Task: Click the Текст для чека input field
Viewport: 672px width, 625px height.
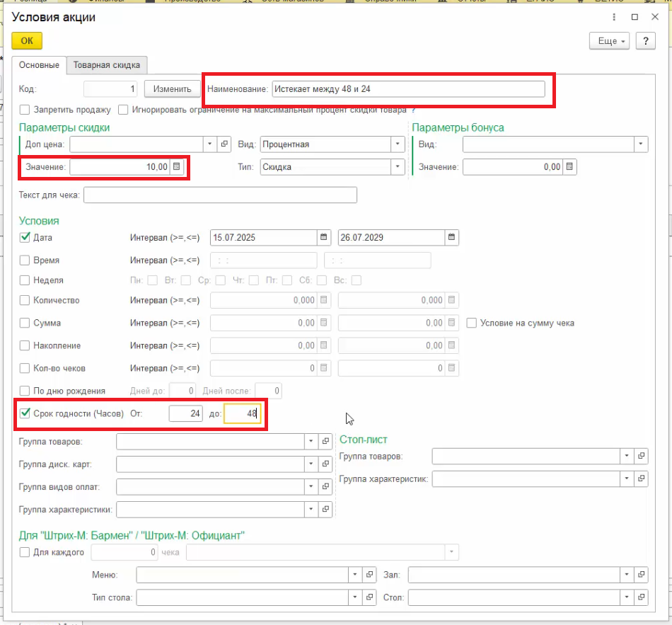Action: pyautogui.click(x=220, y=195)
